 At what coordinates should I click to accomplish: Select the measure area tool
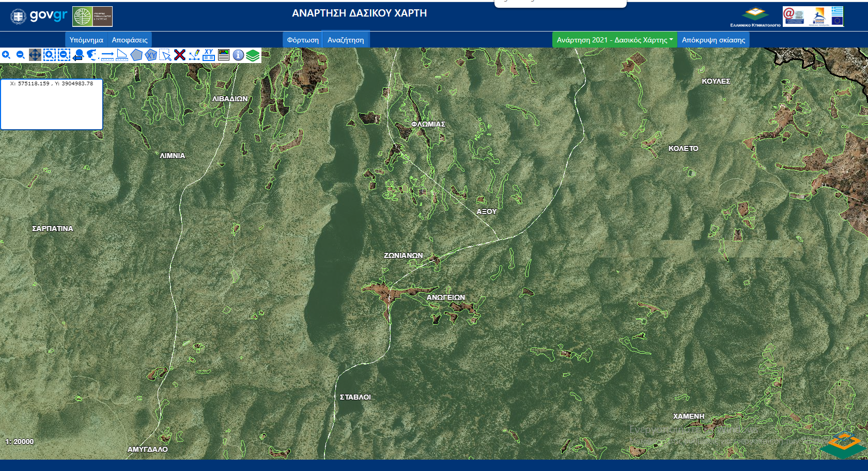tap(122, 55)
